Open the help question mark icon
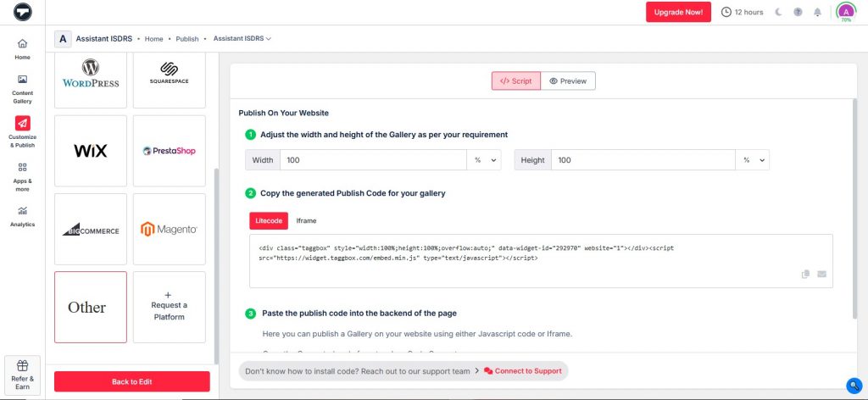Image resolution: width=868 pixels, height=400 pixels. (x=798, y=12)
